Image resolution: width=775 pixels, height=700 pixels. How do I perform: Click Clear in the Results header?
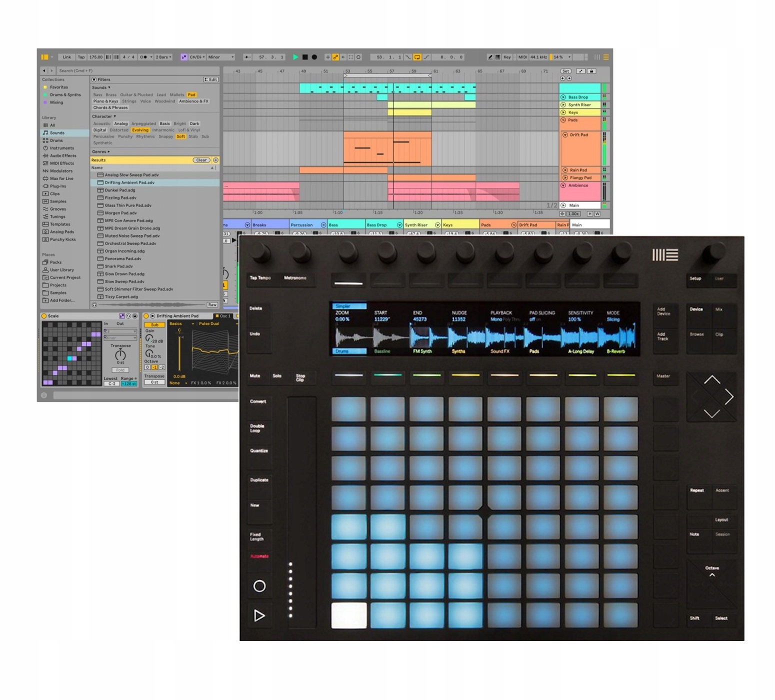201,160
